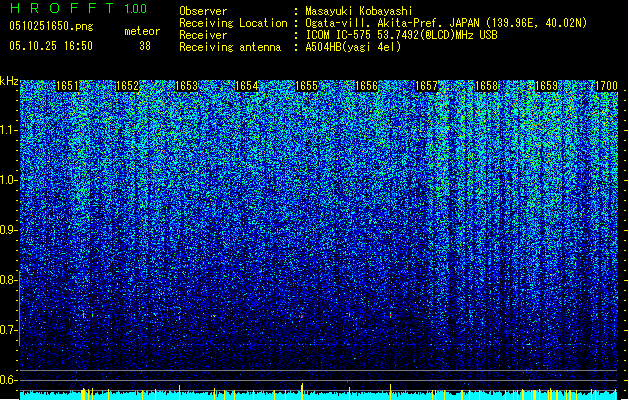Click the Receiving Location field label
Image resolution: width=629 pixels, height=400 pixels.
[233, 23]
